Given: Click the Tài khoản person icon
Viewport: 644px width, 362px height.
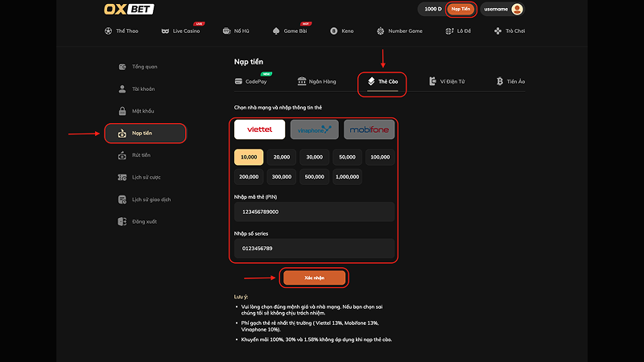Looking at the screenshot, I should (x=122, y=88).
